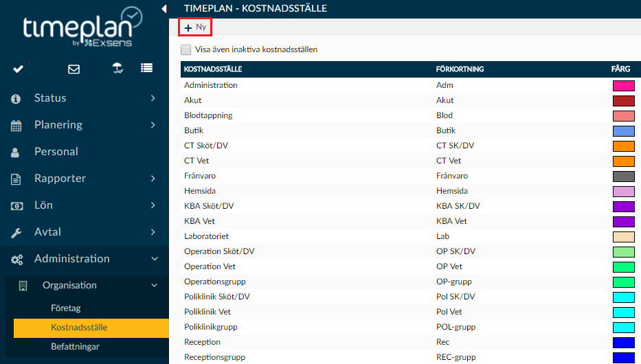The height and width of the screenshot is (364, 641).
Task: Expand the Rapporter menu chevron
Action: coord(153,179)
